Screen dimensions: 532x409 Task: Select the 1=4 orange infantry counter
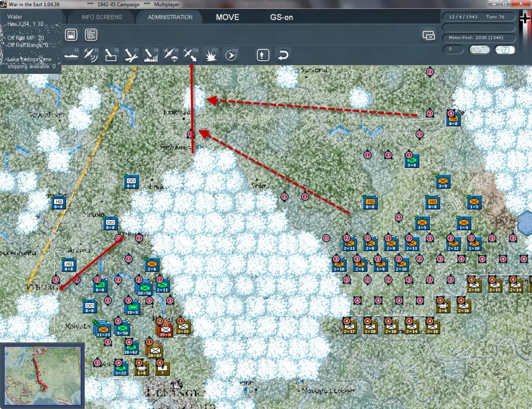pos(463,222)
